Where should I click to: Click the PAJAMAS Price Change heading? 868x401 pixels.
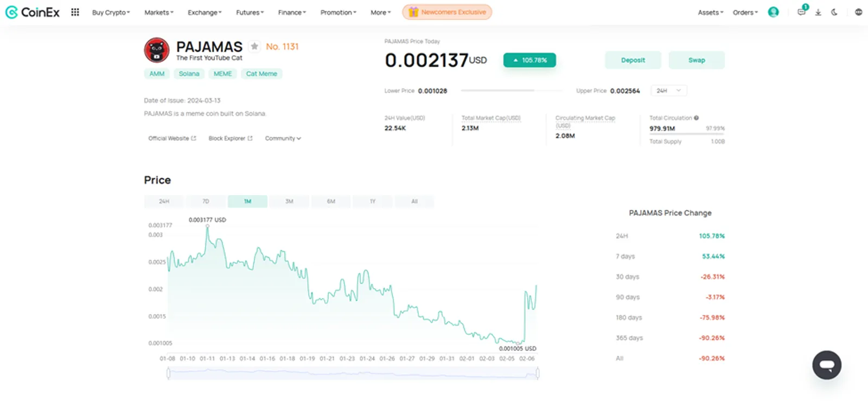(x=670, y=213)
